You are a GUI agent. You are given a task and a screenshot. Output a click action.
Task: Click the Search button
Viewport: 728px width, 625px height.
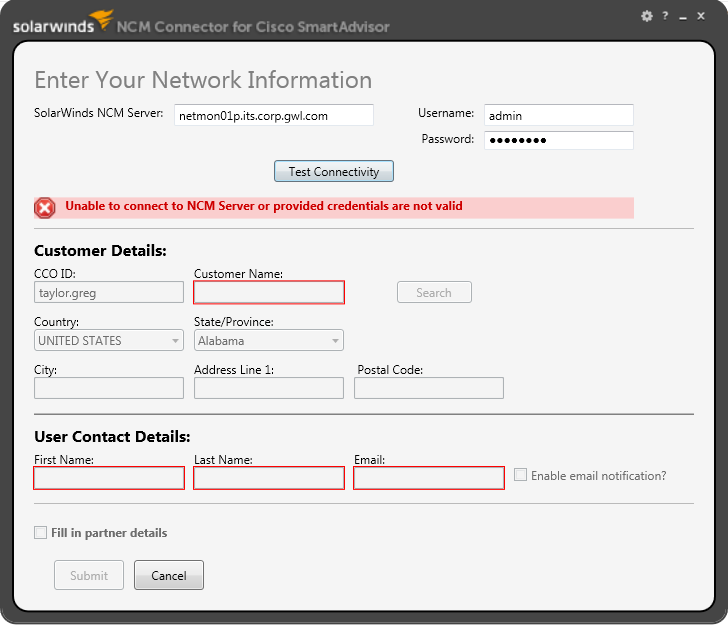[434, 293]
